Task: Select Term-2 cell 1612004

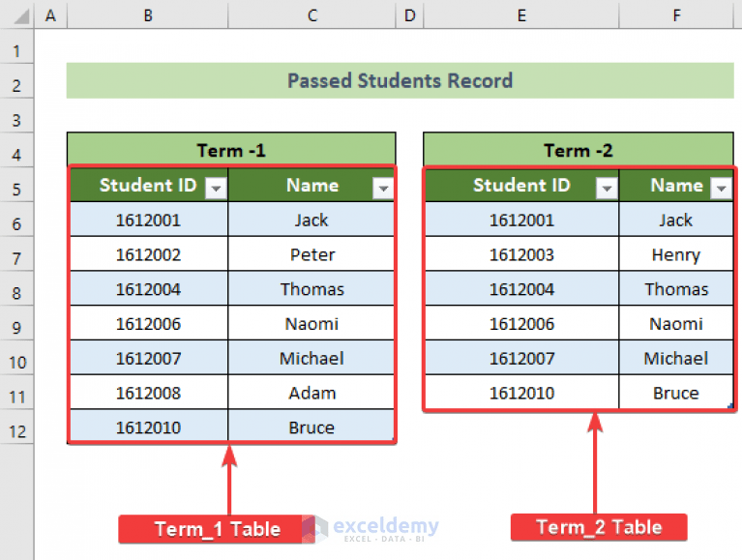Action: pos(521,288)
